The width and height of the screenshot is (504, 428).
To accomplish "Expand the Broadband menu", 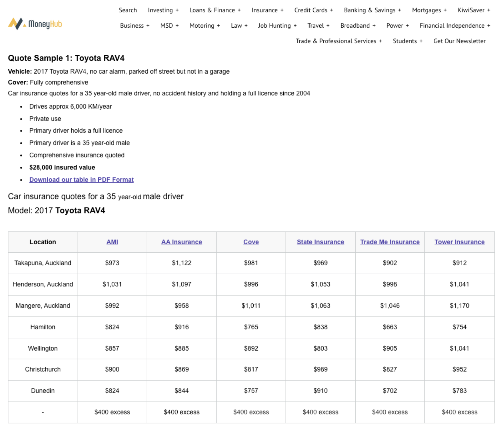I will click(357, 25).
